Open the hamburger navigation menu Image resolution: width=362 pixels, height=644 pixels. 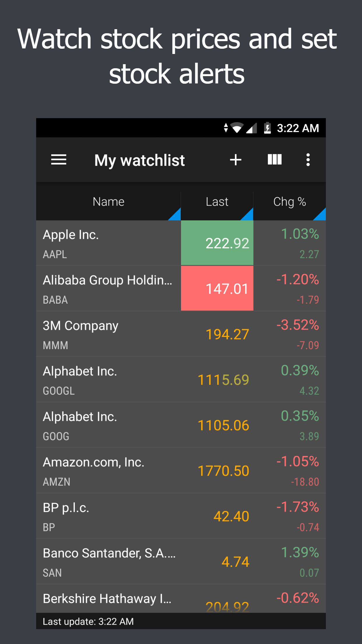[x=59, y=160]
